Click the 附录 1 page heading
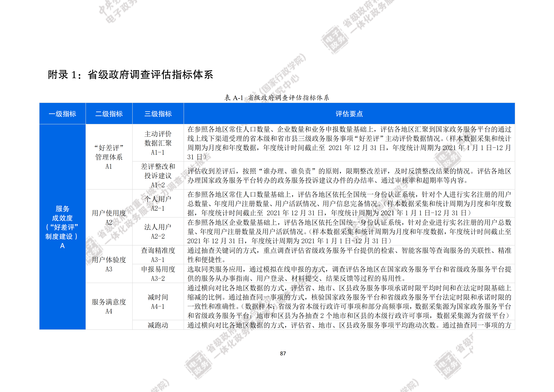The width and height of the screenshot is (554, 392). (x=130, y=75)
